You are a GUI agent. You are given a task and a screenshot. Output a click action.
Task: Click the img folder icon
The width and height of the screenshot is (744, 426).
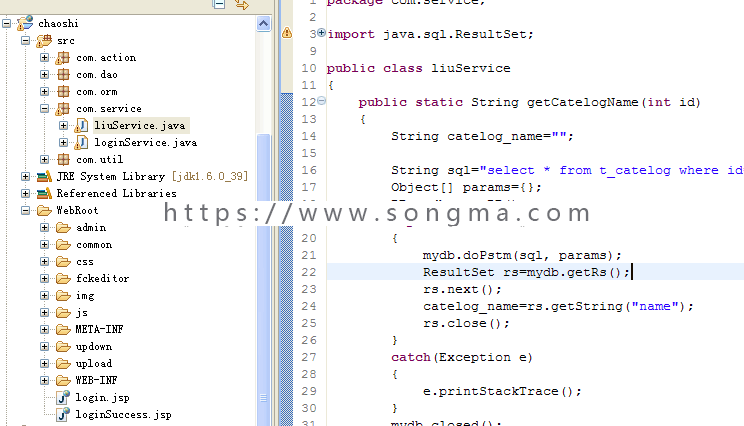click(x=63, y=296)
